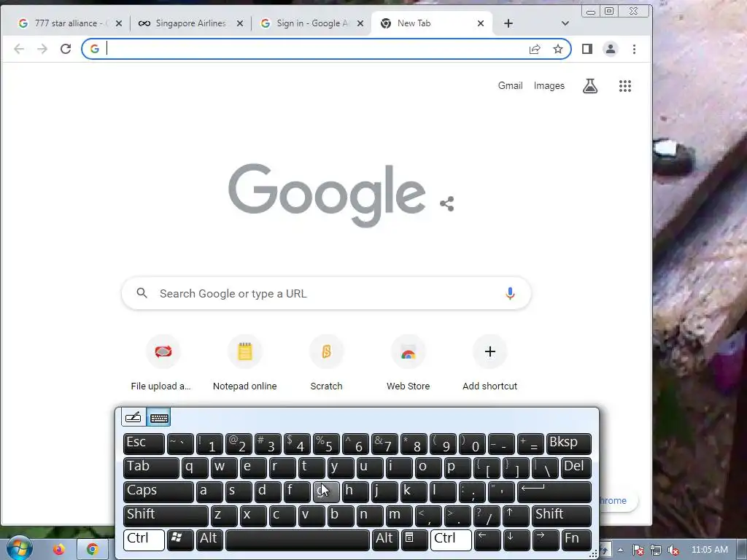Toggle the left Shift key

click(x=166, y=516)
